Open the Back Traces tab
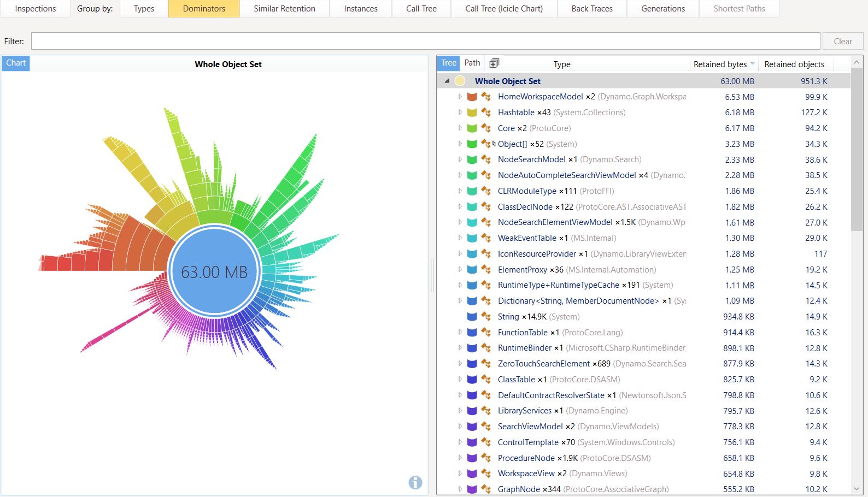 click(x=592, y=9)
